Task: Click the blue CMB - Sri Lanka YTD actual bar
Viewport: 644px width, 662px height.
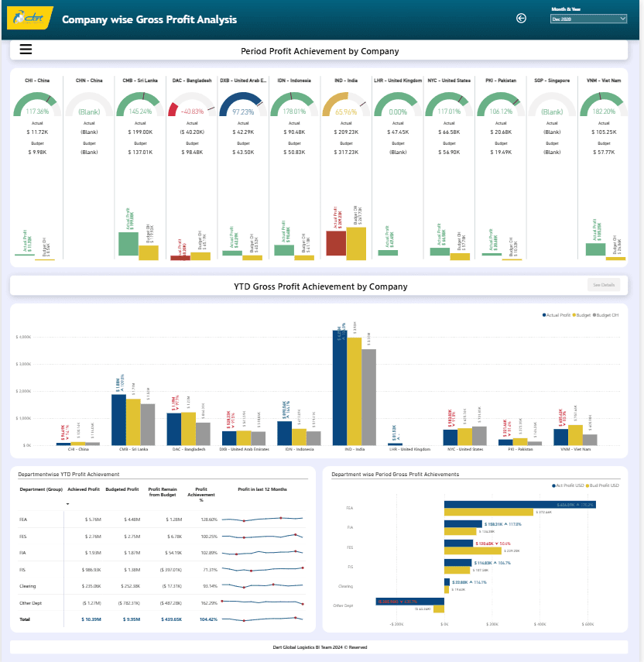Action: 118,420
